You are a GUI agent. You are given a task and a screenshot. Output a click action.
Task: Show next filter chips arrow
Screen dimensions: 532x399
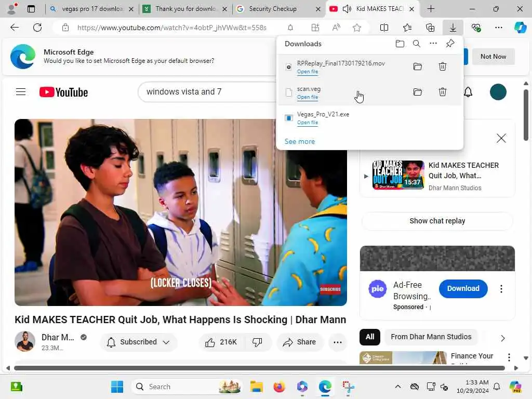[x=503, y=338]
